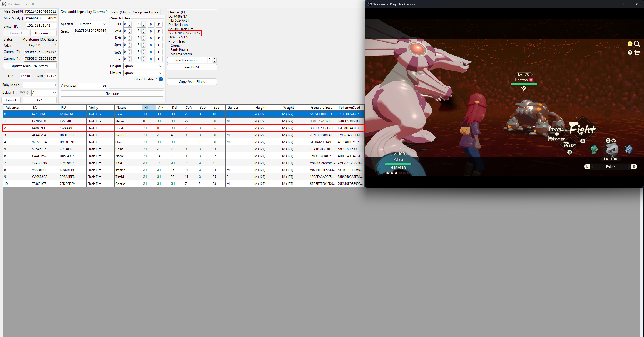This screenshot has height=337, width=644.
Task: Open the Group Seed Solver tab
Action: coord(146,12)
